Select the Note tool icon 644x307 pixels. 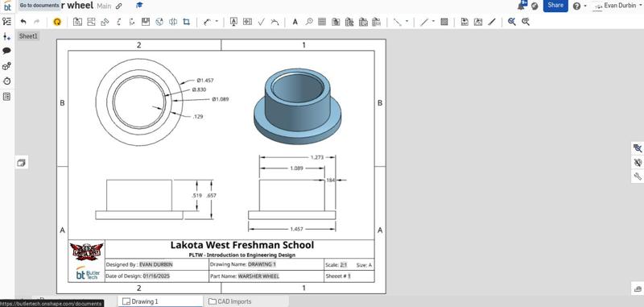tap(233, 23)
